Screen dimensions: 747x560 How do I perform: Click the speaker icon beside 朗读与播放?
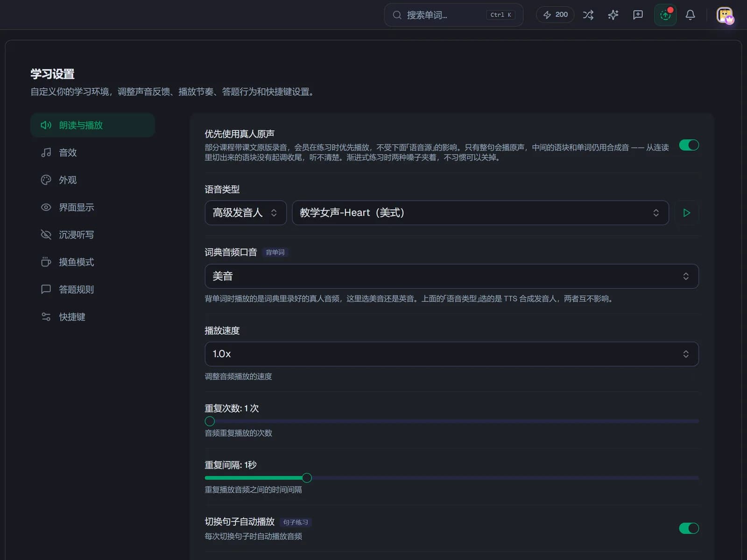[46, 125]
